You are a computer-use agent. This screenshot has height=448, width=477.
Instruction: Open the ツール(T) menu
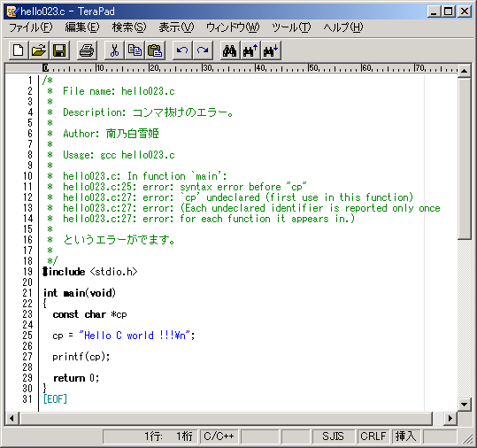291,27
